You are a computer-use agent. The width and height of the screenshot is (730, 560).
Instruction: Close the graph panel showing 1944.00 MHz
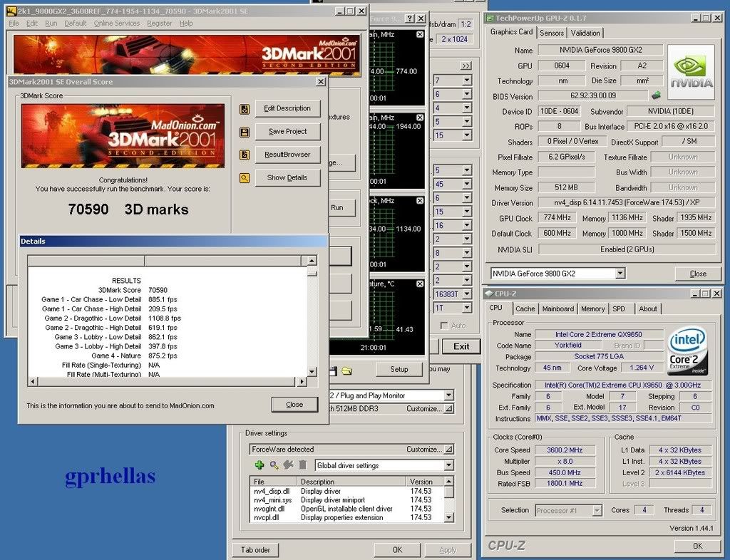pos(419,118)
